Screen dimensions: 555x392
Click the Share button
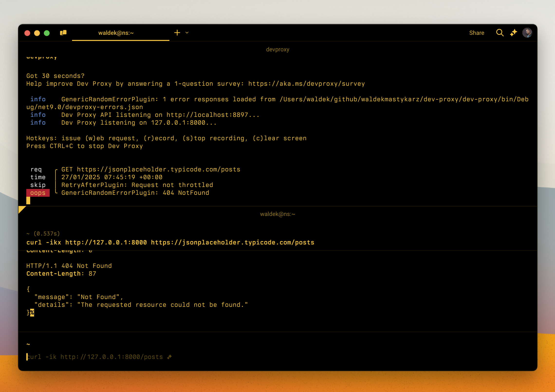click(x=476, y=32)
